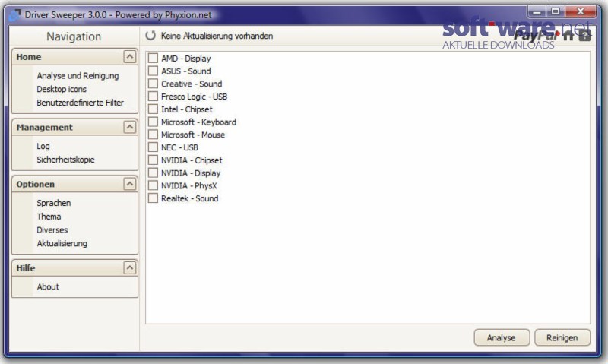Minimize the Driver Sweeper window
The image size is (608, 364).
tap(537, 11)
